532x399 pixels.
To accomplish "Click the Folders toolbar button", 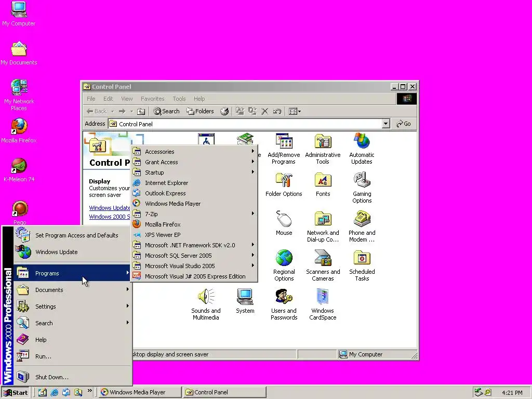I will [200, 111].
